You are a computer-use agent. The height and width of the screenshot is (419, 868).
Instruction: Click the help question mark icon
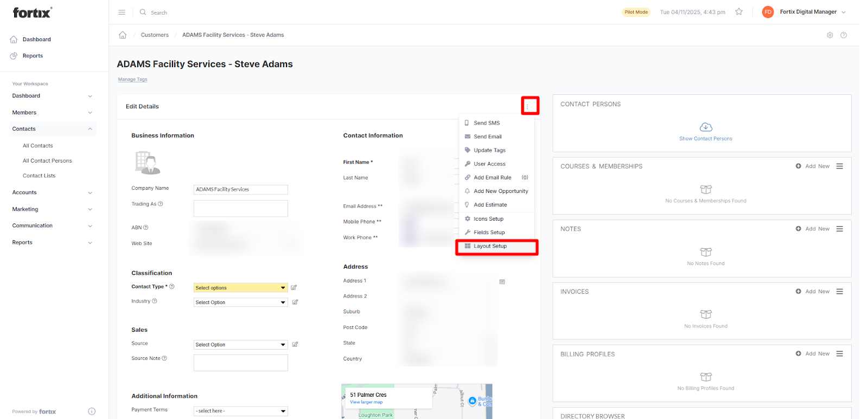tap(844, 35)
